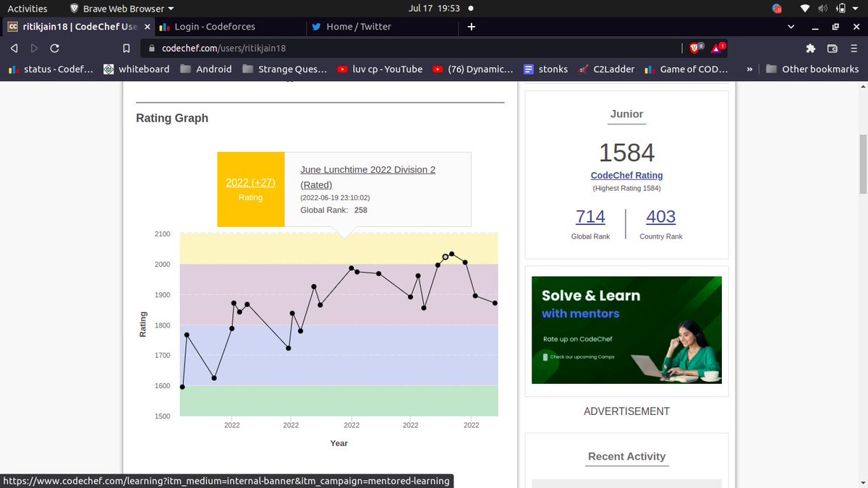Switch to the Login - Codeforces tab

229,27
